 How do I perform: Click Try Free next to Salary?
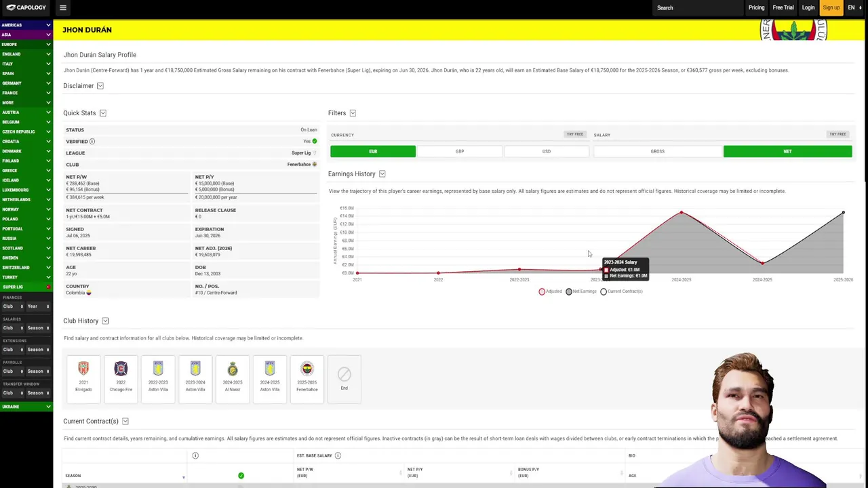837,134
